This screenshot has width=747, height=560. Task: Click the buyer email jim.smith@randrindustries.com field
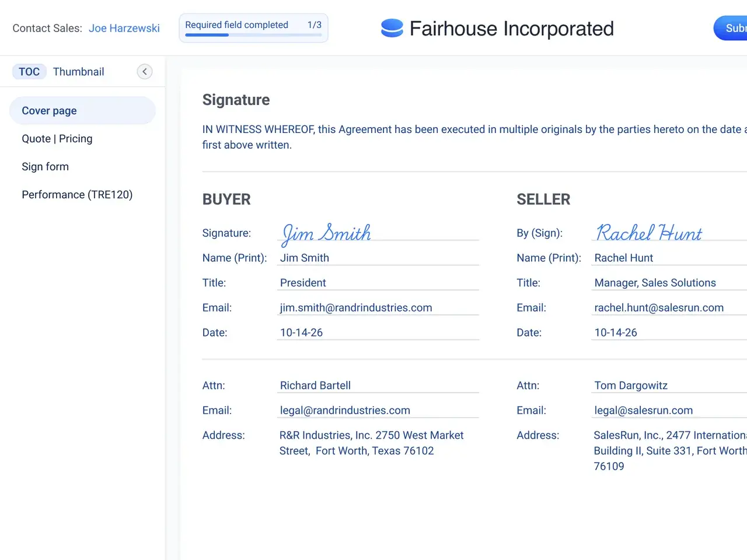[377, 308]
